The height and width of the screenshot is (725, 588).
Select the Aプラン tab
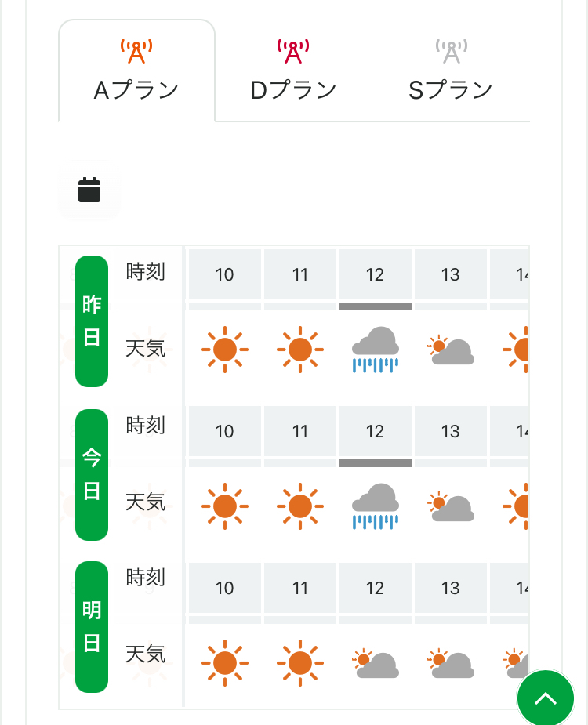(136, 71)
